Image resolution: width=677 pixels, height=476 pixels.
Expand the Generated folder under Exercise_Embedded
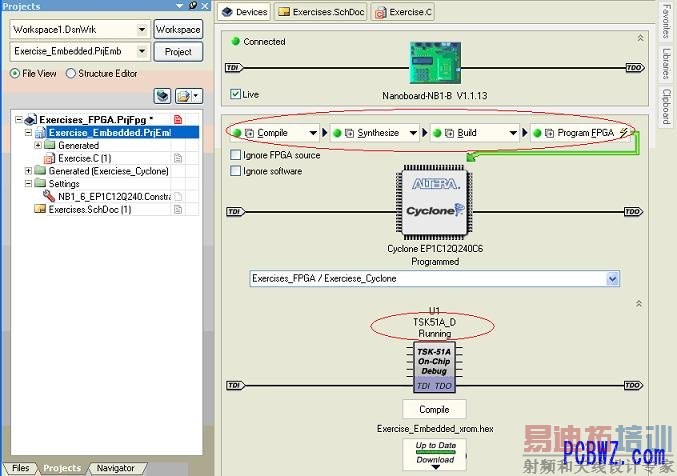38,146
